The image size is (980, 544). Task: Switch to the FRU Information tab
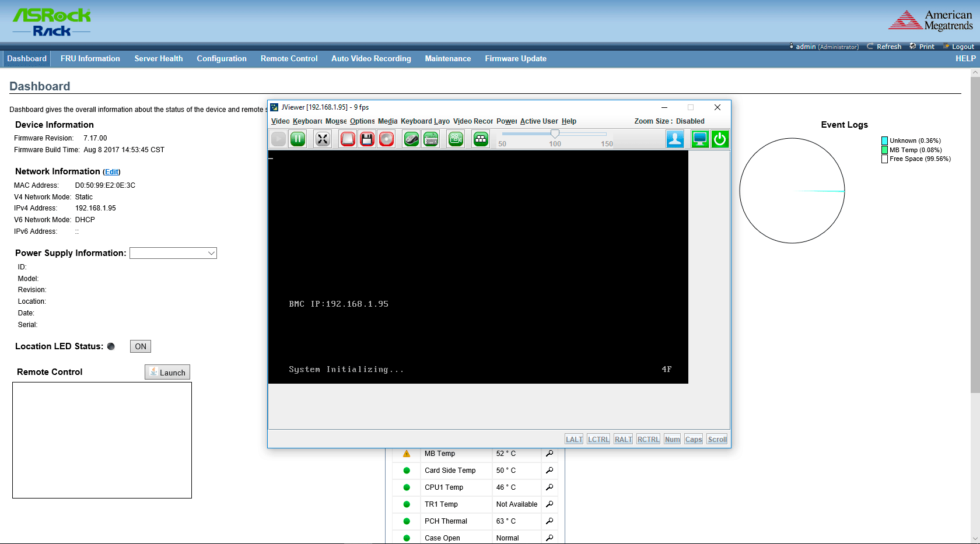90,59
